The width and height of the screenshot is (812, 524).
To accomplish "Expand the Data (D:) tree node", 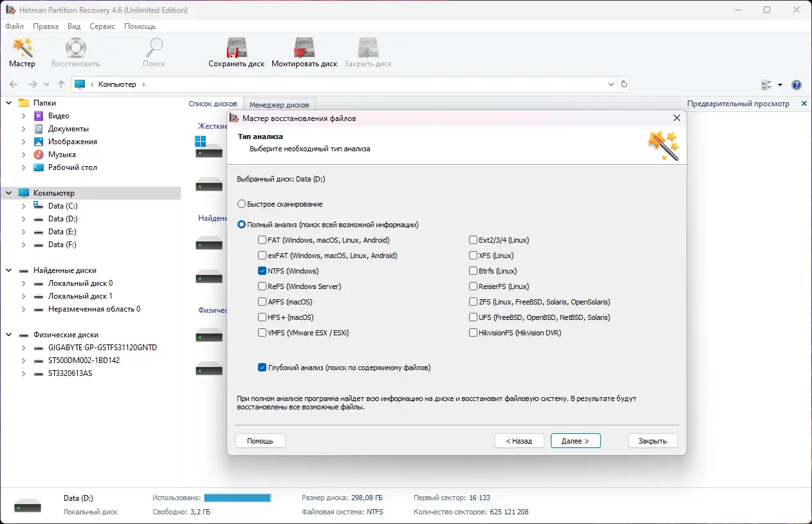I will pyautogui.click(x=24, y=219).
